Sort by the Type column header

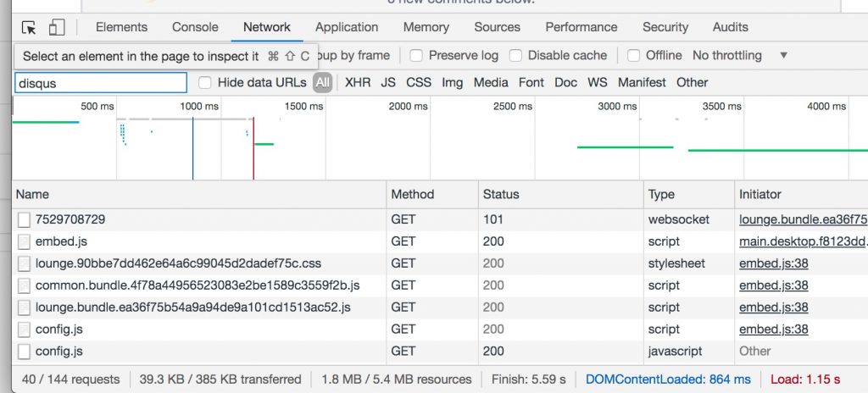689,194
